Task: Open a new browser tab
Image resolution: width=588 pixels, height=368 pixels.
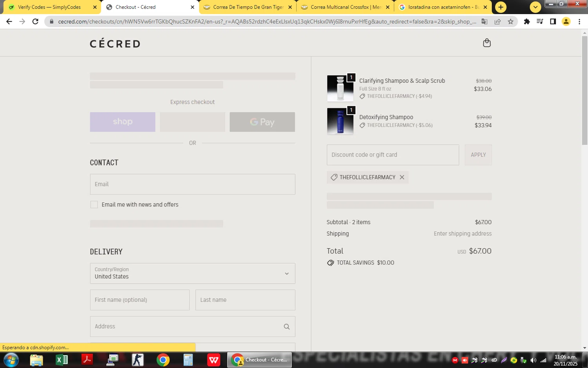Action: point(501,7)
